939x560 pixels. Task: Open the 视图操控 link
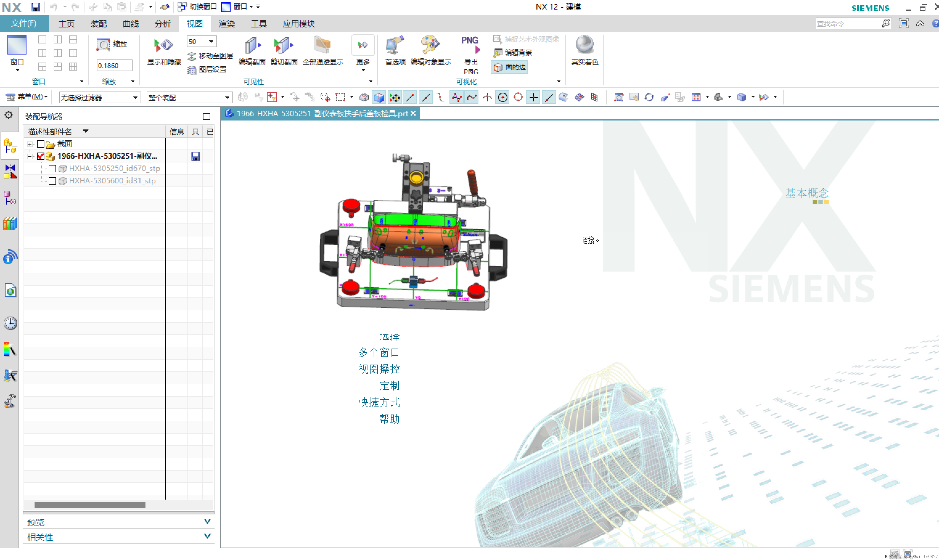(379, 369)
